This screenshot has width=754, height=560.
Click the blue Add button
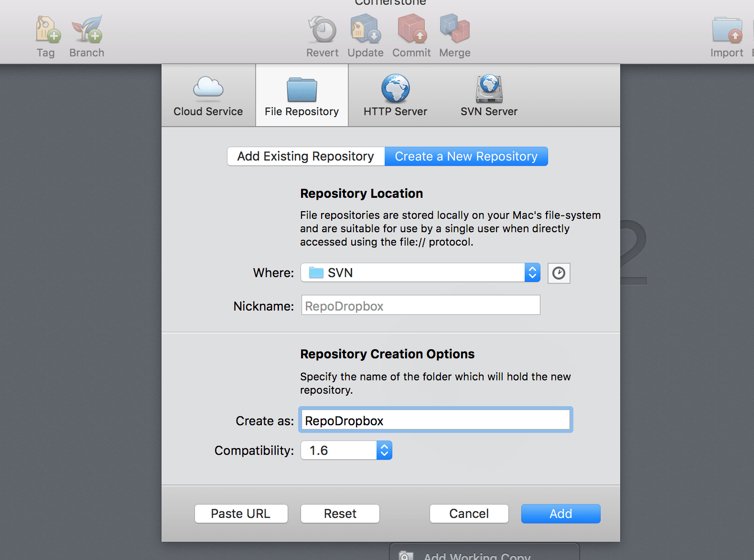pos(561,514)
